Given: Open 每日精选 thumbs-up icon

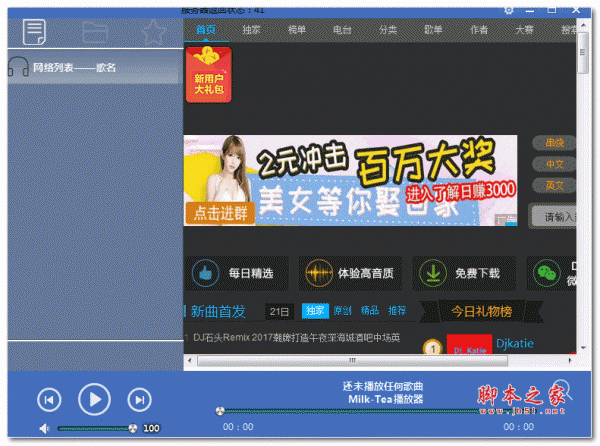Looking at the screenshot, I should (205, 273).
